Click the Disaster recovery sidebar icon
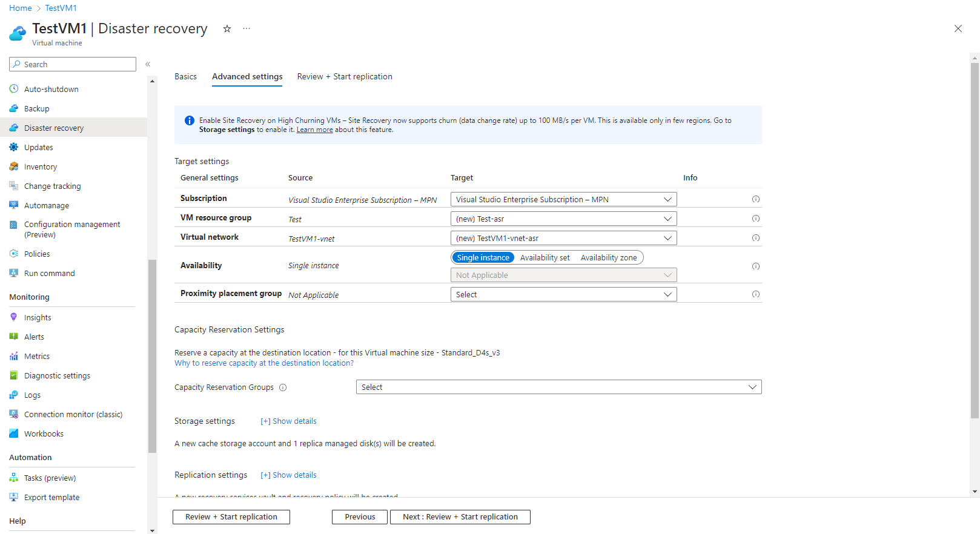980x534 pixels. click(x=14, y=128)
